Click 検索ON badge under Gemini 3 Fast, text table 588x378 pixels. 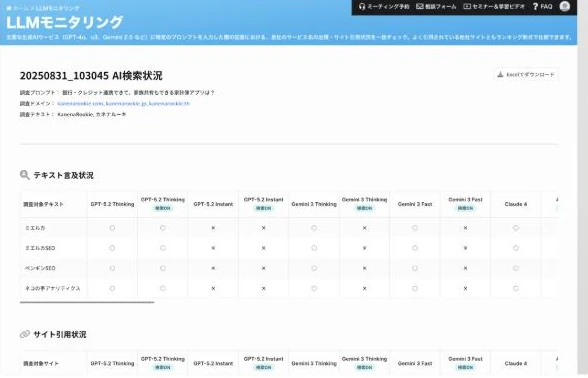pos(465,208)
